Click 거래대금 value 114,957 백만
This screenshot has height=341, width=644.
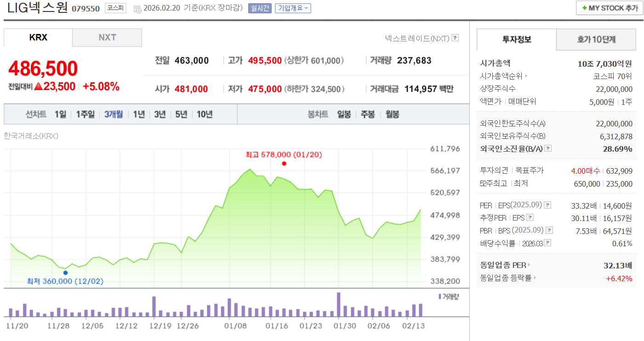click(x=429, y=89)
